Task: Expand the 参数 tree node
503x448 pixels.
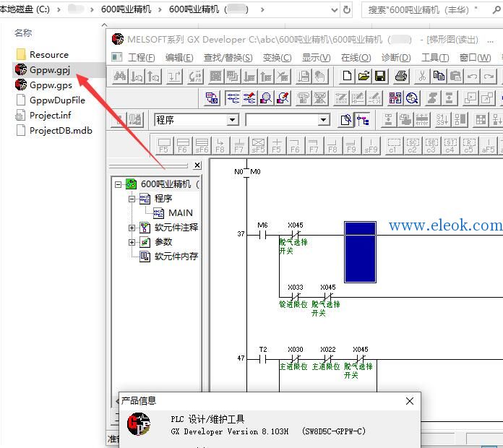Action: pos(132,242)
